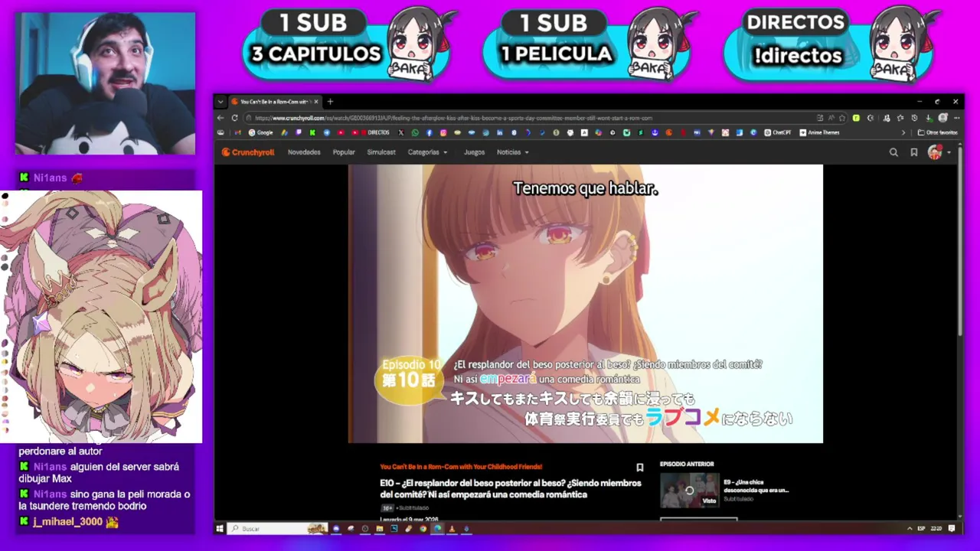Image resolution: width=980 pixels, height=551 pixels.
Task: Click the taskbar Buscar search box
Action: (278, 528)
